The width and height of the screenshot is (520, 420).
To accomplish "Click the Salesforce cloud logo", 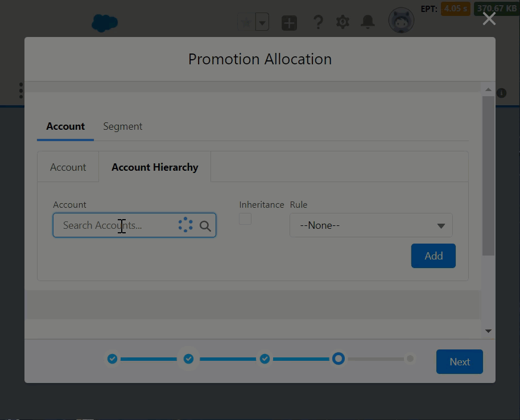I will point(105,23).
